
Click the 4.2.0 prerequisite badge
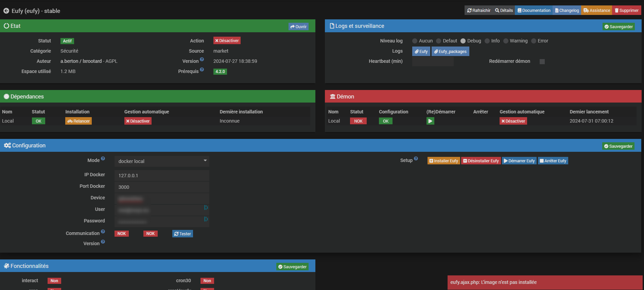(x=220, y=72)
